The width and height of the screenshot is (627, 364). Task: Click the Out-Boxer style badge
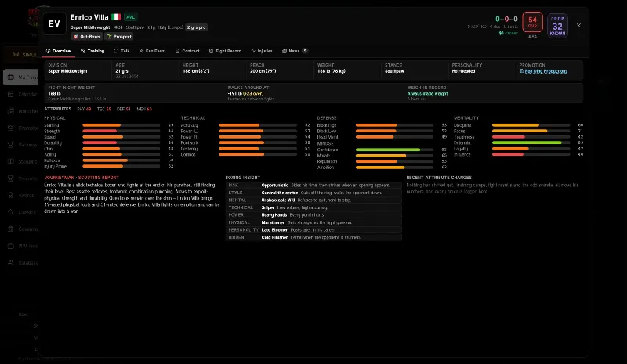click(87, 36)
